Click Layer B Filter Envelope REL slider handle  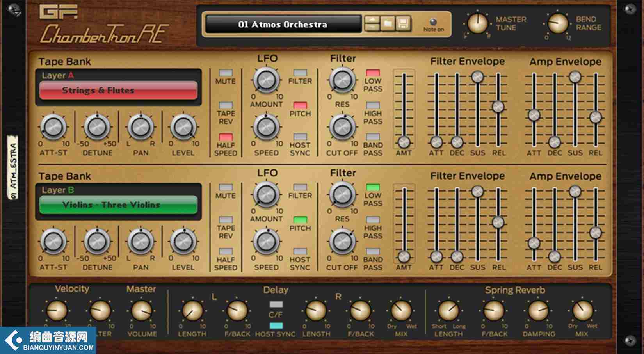click(x=498, y=222)
